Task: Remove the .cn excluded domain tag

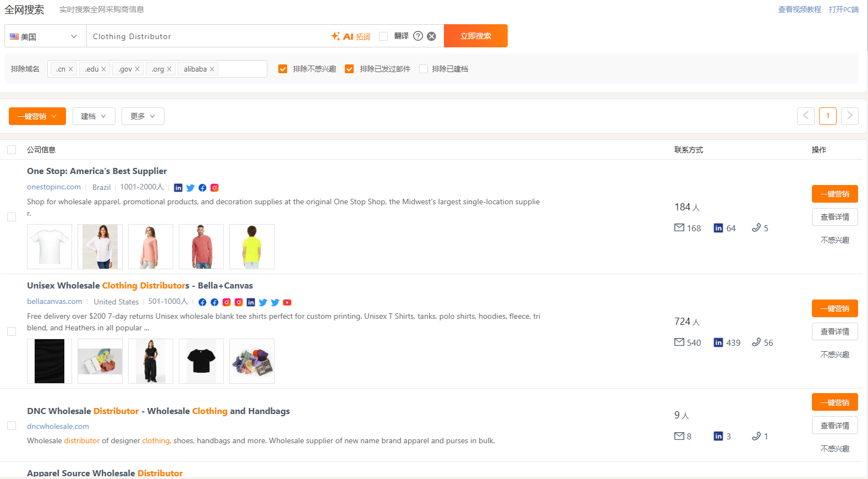Action: point(71,69)
